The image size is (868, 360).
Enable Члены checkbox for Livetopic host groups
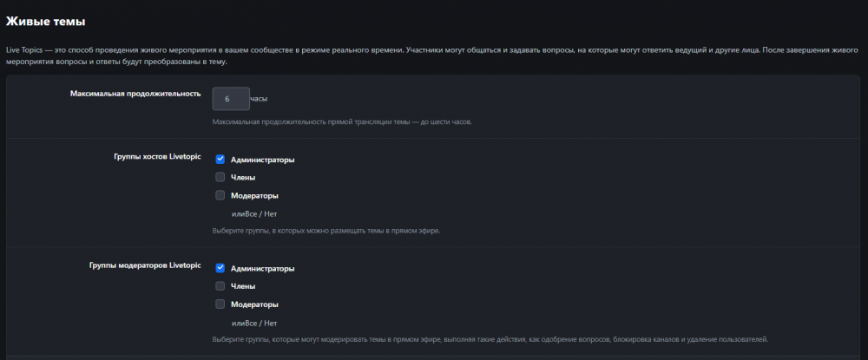click(220, 177)
